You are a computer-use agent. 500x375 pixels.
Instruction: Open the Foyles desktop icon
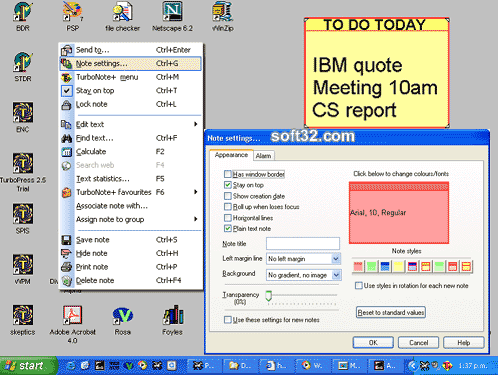pyautogui.click(x=172, y=320)
